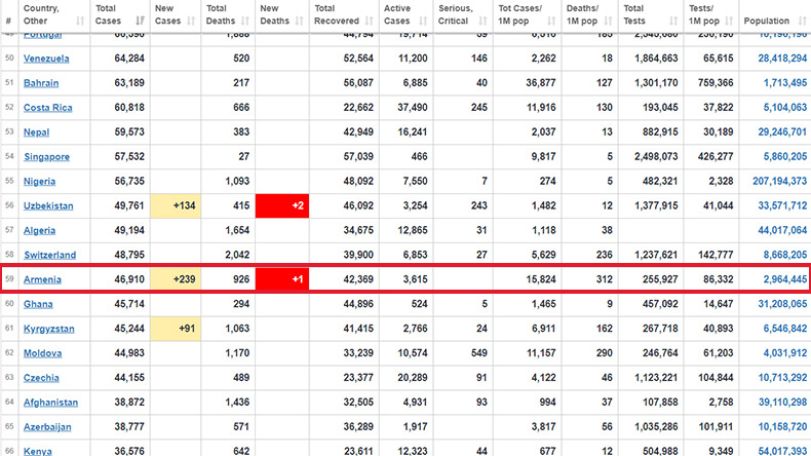The width and height of the screenshot is (811, 456).
Task: Sort table by Total Deaths sort icon
Action: pyautogui.click(x=245, y=21)
